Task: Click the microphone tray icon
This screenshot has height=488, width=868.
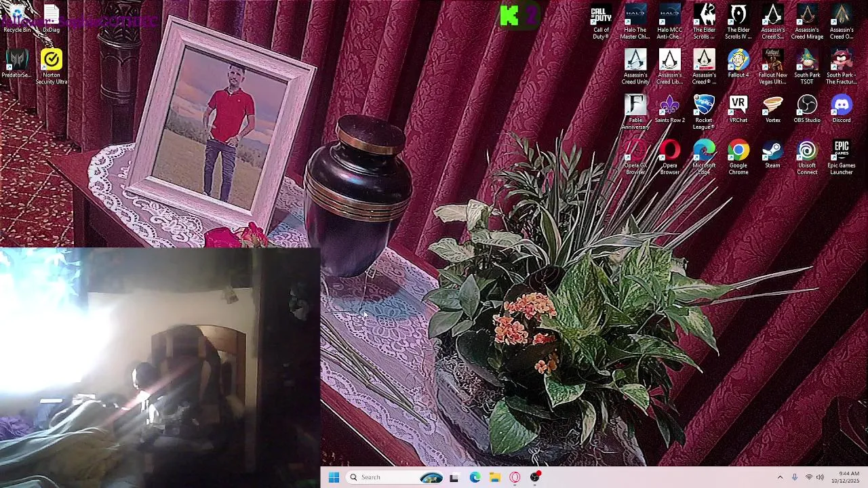Action: 795,477
